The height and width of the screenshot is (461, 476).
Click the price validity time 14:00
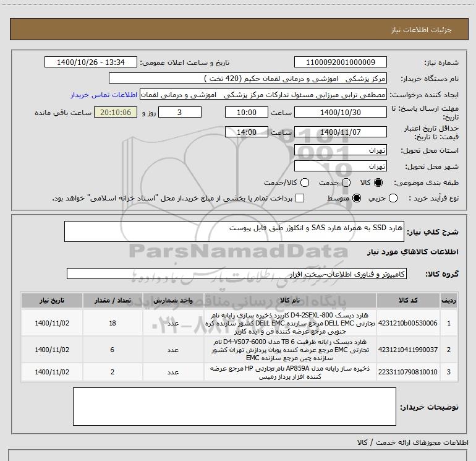pos(247,132)
